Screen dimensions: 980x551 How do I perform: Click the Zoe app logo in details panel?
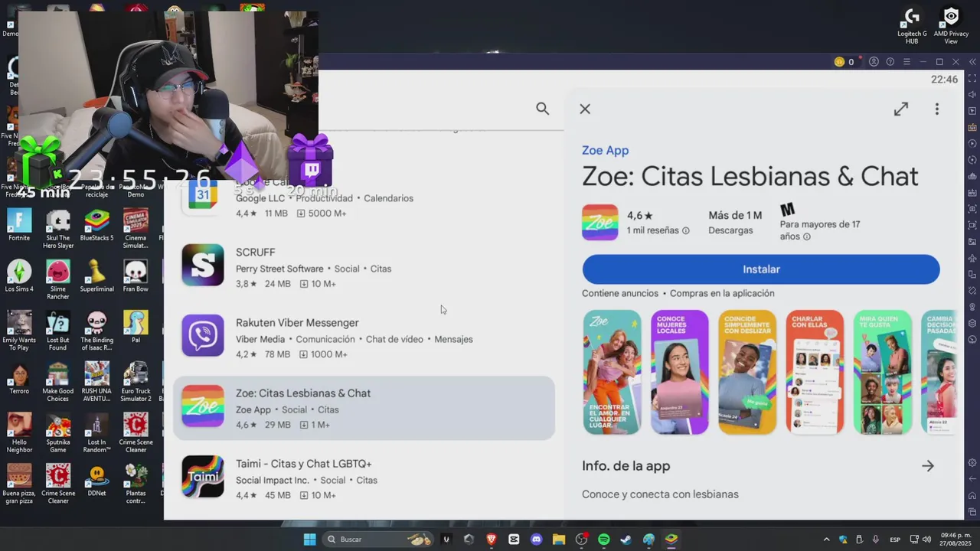pos(599,223)
